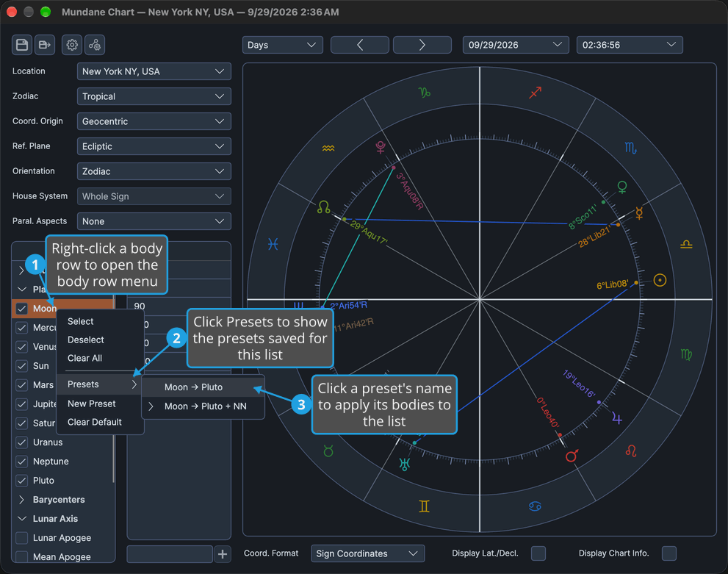
Task: Choose Clear Default menu item
Action: [99, 422]
